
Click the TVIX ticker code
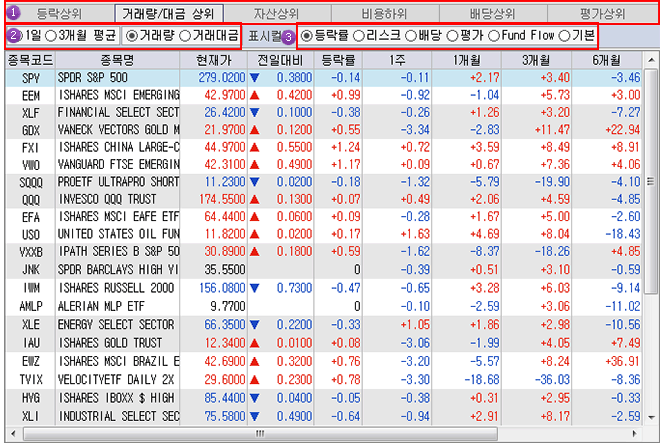tap(31, 379)
